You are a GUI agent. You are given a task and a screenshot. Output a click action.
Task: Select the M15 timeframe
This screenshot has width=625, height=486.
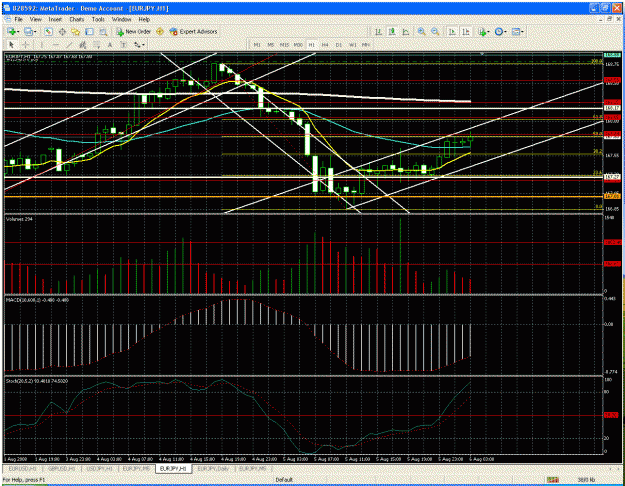pyautogui.click(x=284, y=45)
